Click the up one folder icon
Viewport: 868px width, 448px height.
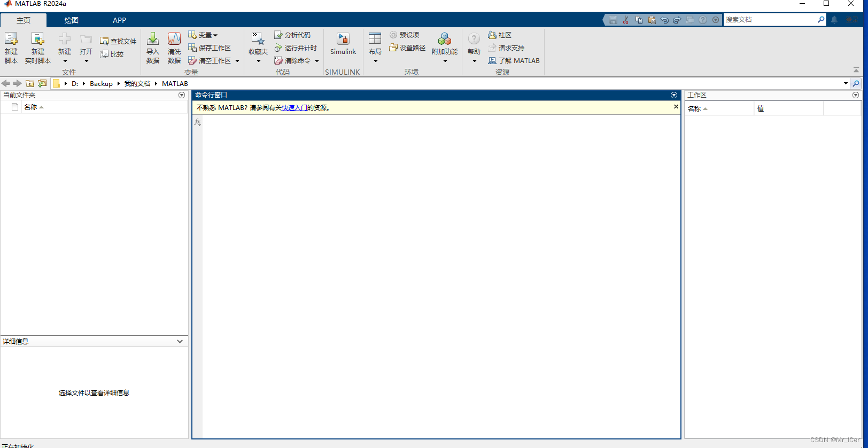(x=30, y=83)
